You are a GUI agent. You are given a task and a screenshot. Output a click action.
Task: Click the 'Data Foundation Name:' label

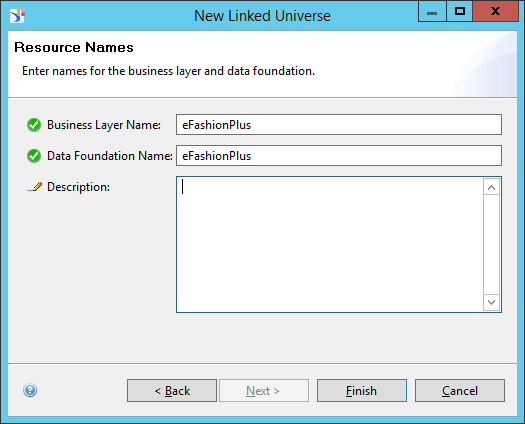tap(109, 156)
